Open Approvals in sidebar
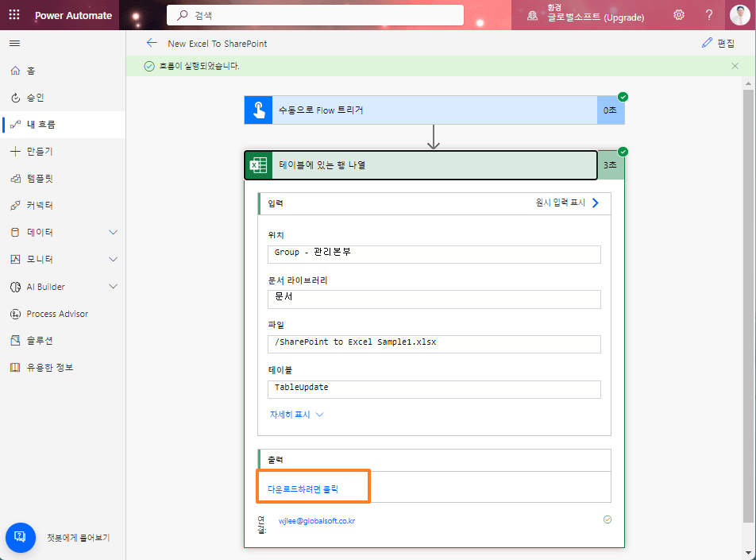The image size is (756, 560). pyautogui.click(x=63, y=98)
